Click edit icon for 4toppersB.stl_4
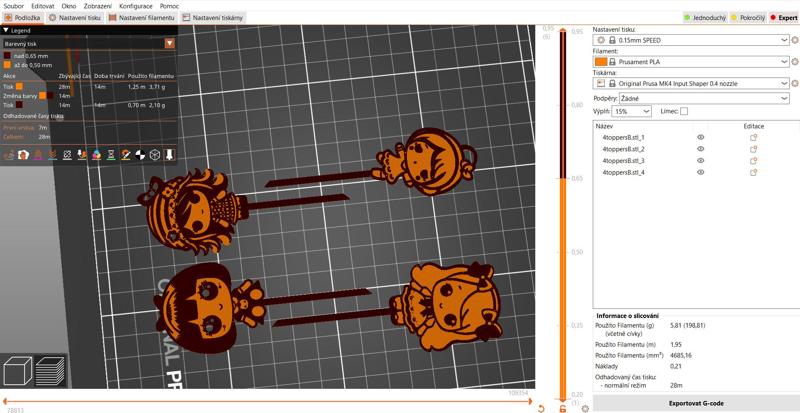The image size is (800, 413). [x=753, y=173]
